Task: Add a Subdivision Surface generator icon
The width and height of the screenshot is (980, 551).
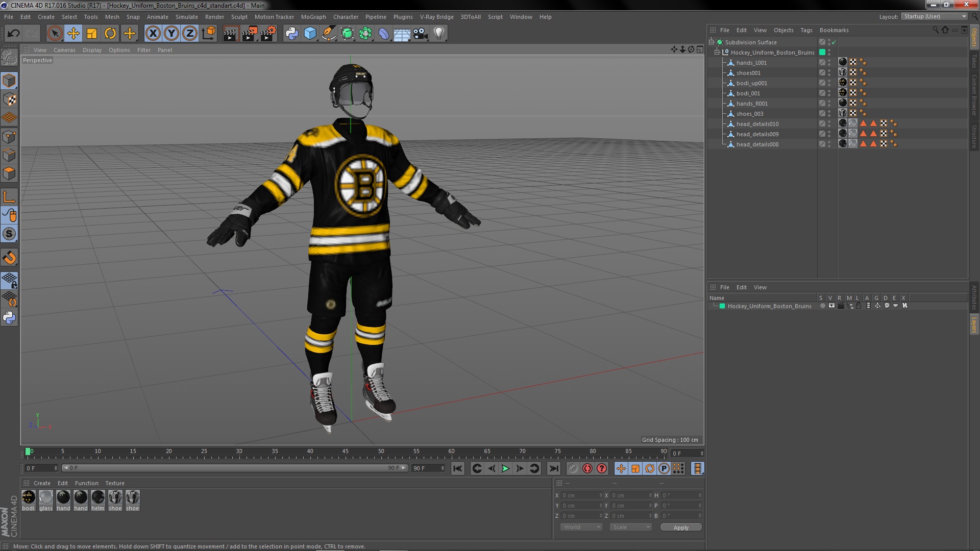Action: [x=347, y=34]
